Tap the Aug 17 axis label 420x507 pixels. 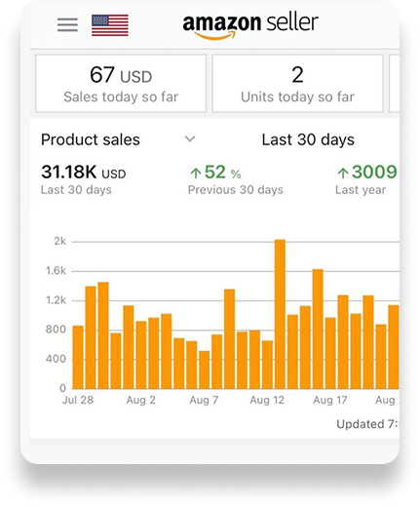click(330, 400)
